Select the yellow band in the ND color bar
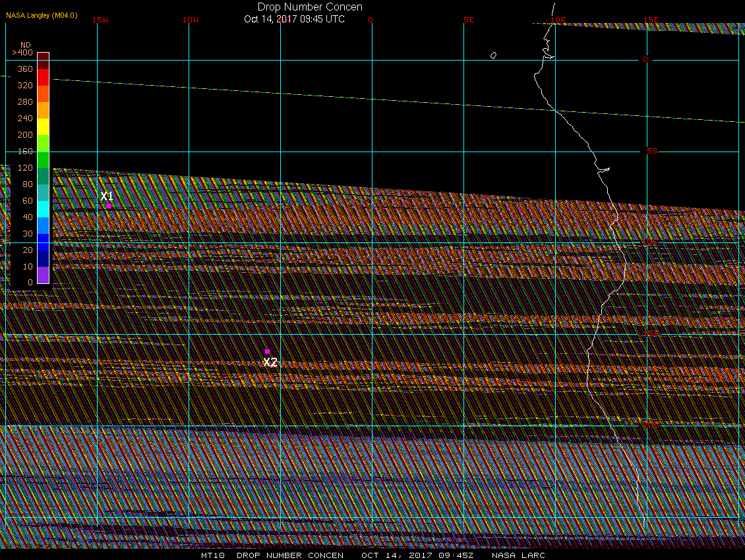Image resolution: width=745 pixels, height=560 pixels. tap(43, 126)
